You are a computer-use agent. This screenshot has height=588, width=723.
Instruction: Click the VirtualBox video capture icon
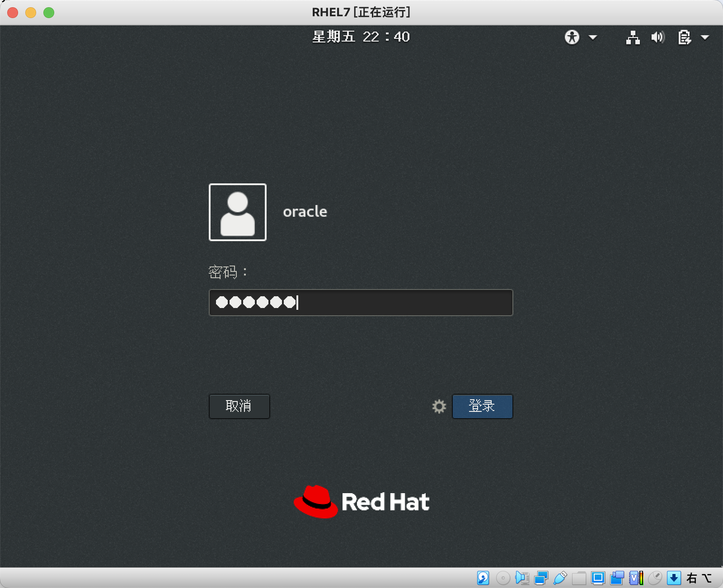617,578
